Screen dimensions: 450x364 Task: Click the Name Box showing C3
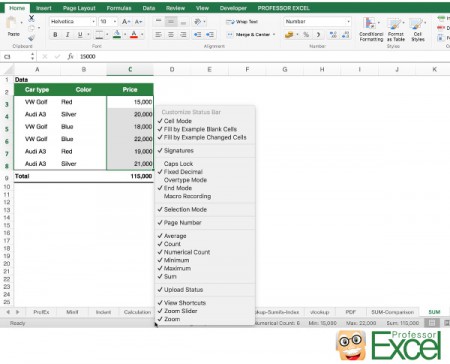[x=16, y=57]
